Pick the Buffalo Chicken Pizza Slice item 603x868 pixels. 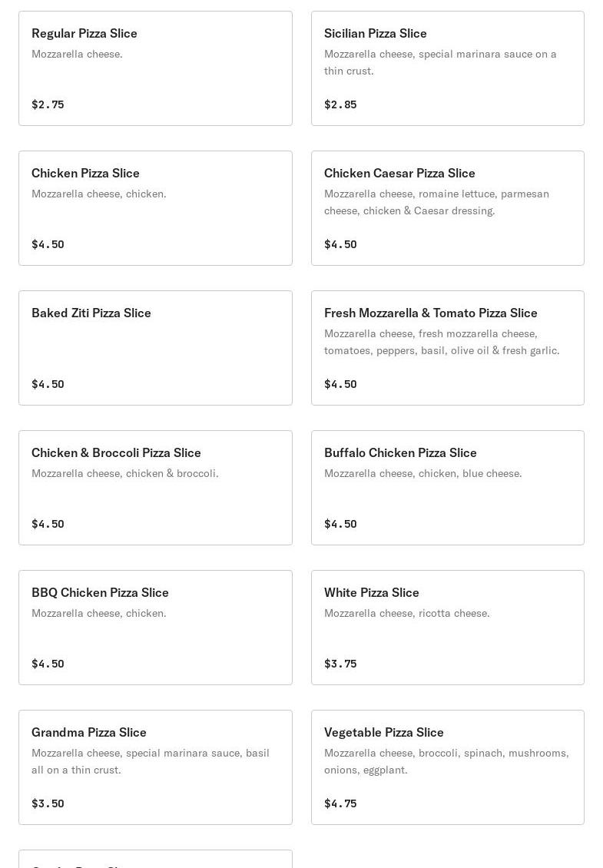[447, 488]
